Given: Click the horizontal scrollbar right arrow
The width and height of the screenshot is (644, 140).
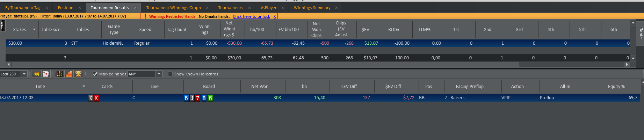Looking at the screenshot, I should [x=627, y=65].
